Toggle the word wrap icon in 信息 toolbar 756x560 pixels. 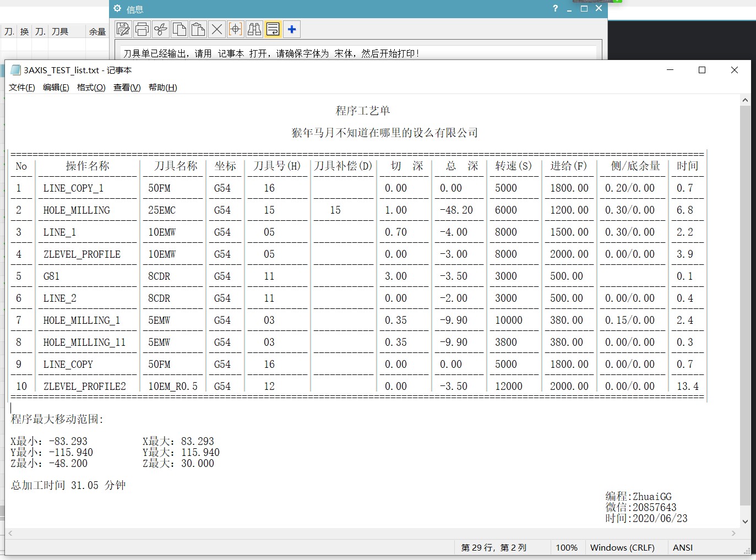tap(273, 29)
